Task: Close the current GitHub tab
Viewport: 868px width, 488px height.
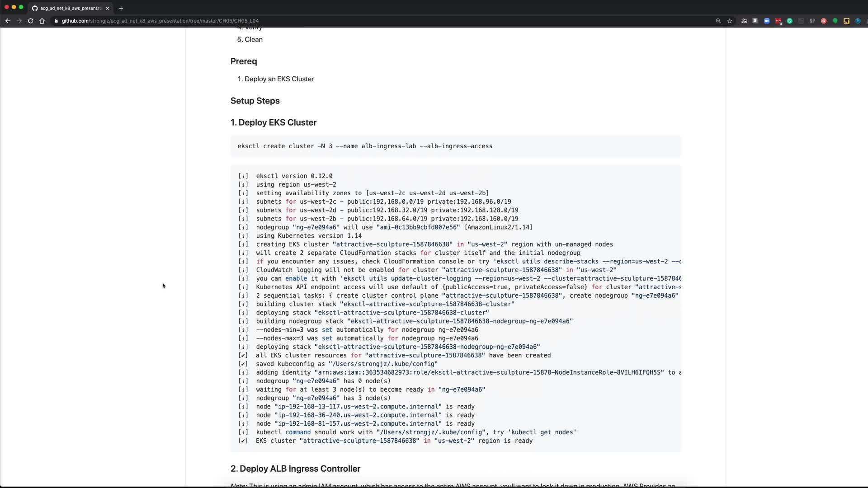Action: pyautogui.click(x=107, y=8)
